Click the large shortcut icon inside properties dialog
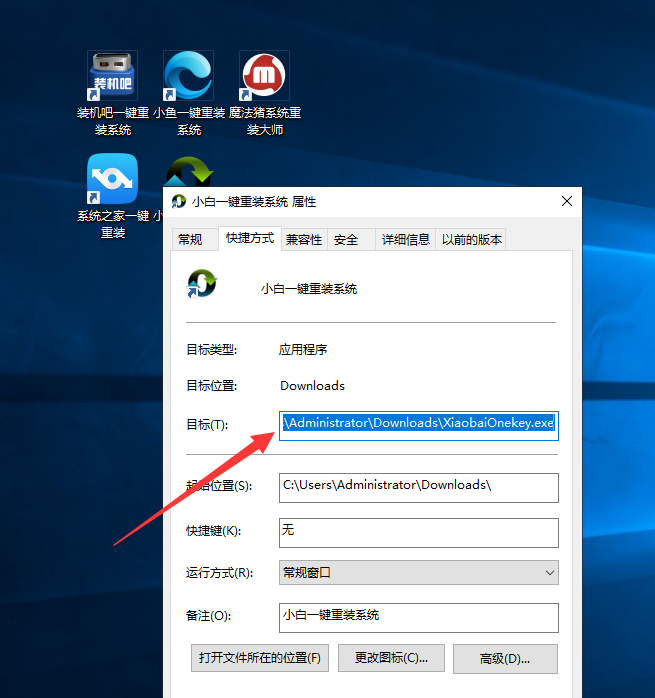 coord(201,285)
